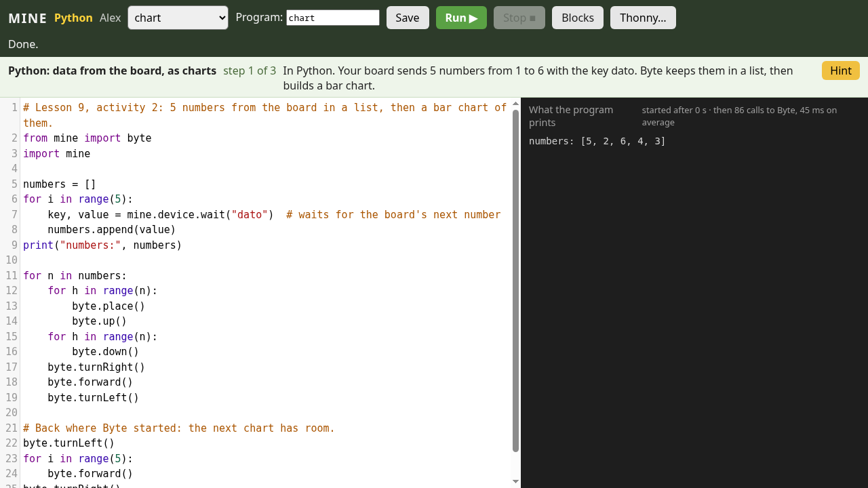Click the line 'byte.forward()' on line 18
868x488 pixels.
point(90,382)
